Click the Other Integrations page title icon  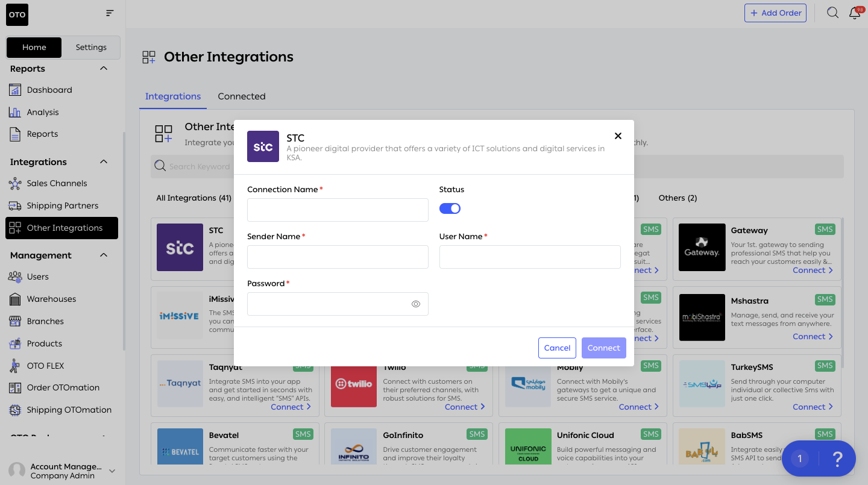(x=149, y=57)
